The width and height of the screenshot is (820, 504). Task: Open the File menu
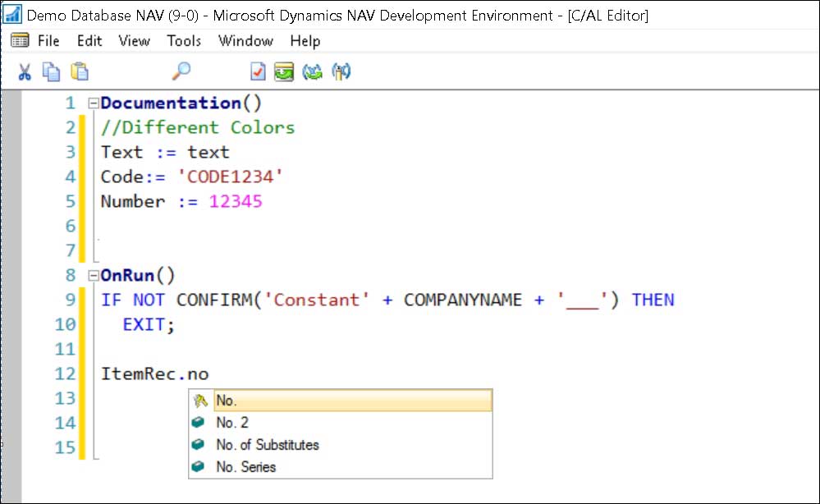point(48,40)
